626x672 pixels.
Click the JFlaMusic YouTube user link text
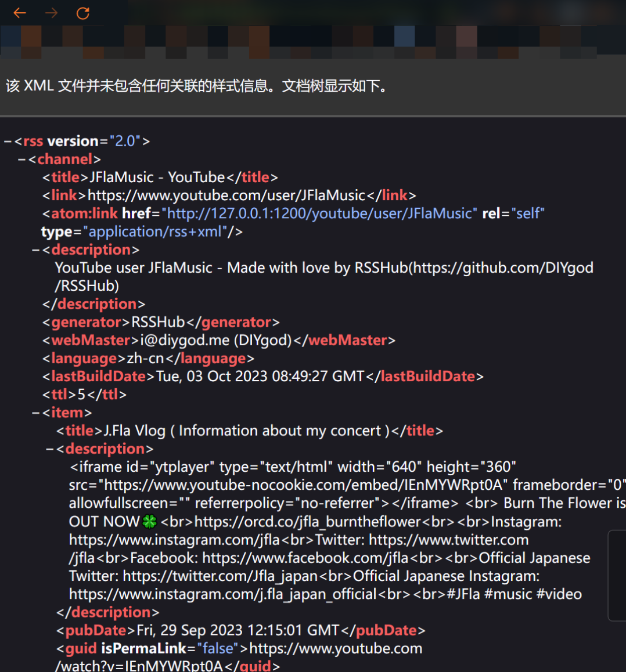pos(226,196)
